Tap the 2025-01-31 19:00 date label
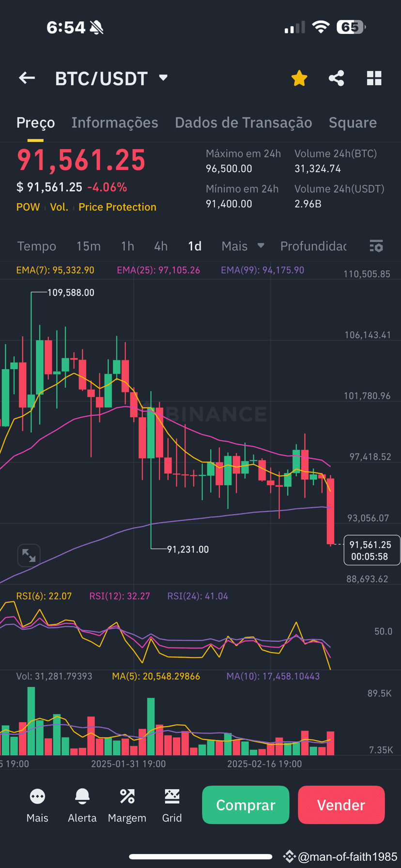401x868 pixels. click(x=128, y=764)
